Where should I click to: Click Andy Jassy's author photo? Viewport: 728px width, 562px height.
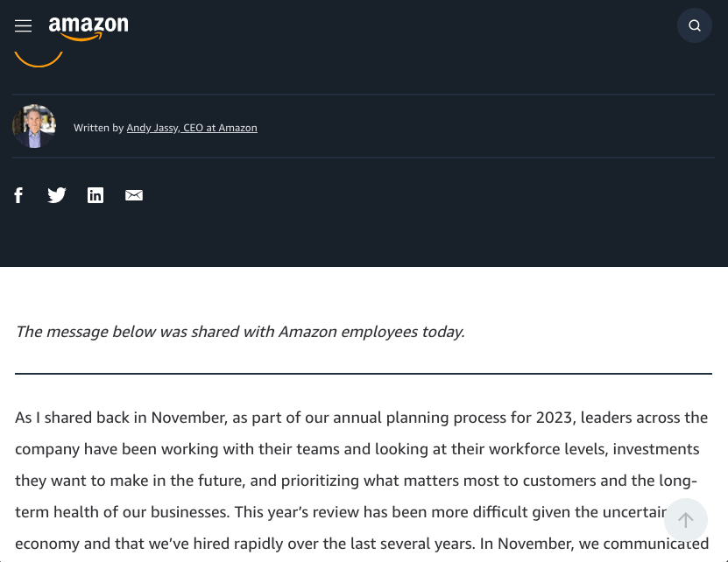click(34, 126)
